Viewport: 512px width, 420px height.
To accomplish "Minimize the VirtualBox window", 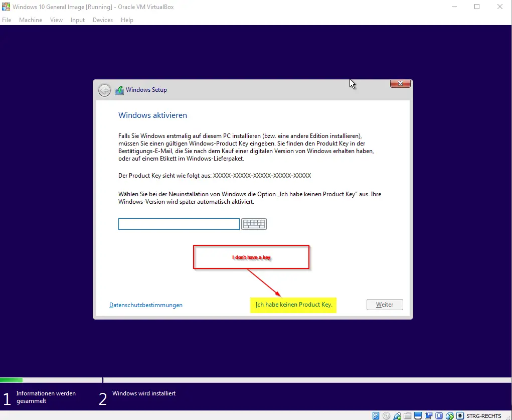I will click(454, 7).
